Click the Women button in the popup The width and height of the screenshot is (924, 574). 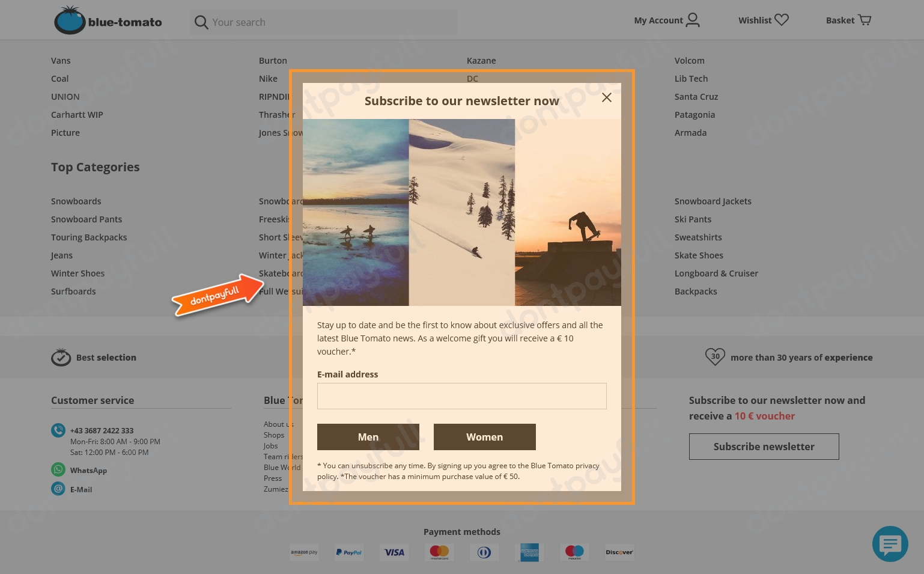[x=484, y=437]
